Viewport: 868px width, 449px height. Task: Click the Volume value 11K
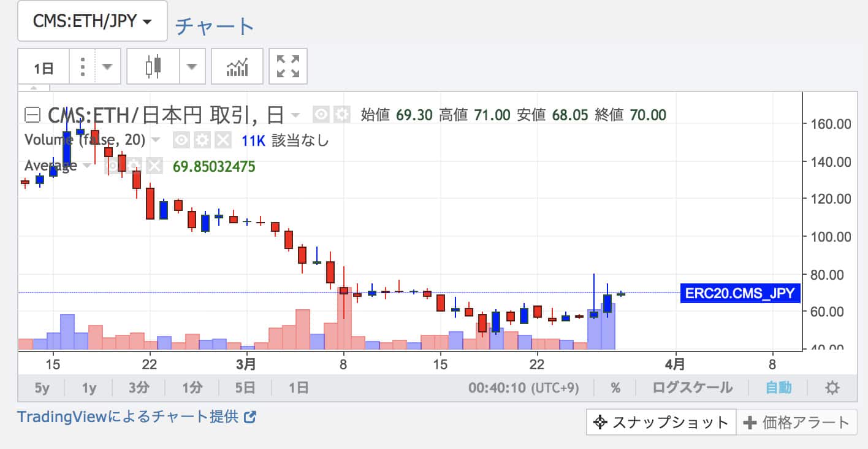tap(253, 140)
